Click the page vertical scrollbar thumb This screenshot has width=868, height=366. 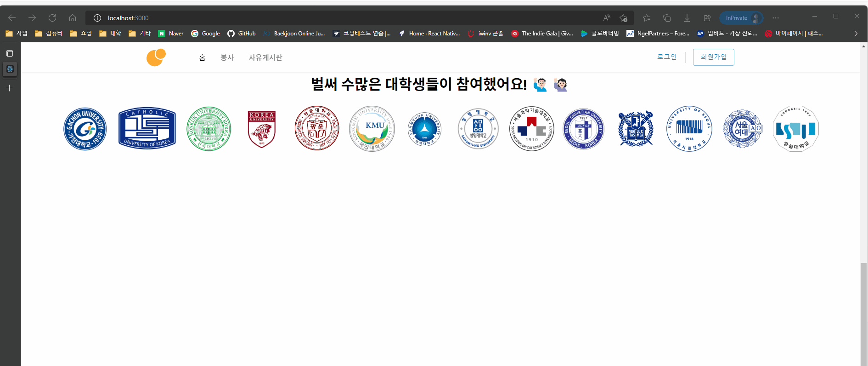[x=864, y=314]
